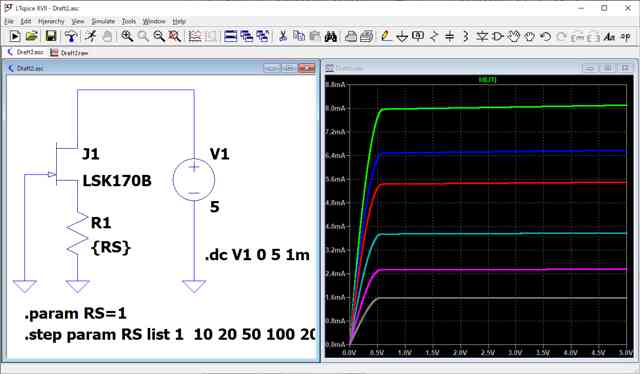This screenshot has width=640, height=374.
Task: Select the Draw Wire pencil tool
Action: pyautogui.click(x=385, y=36)
